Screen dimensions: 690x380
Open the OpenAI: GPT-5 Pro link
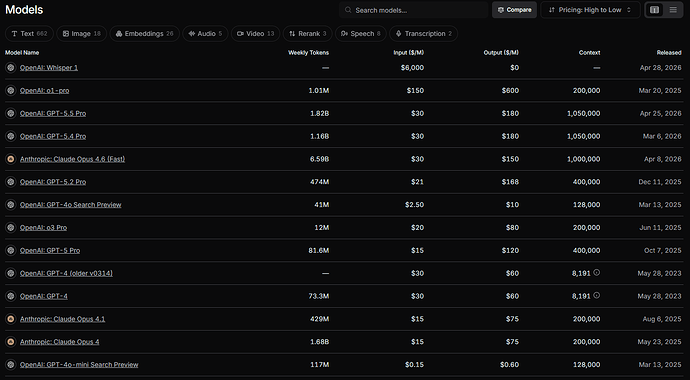pyautogui.click(x=50, y=251)
